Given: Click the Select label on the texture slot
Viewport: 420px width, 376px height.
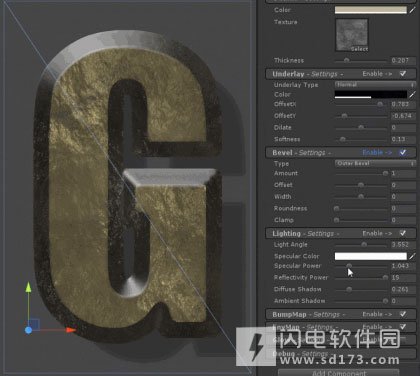Looking at the screenshot, I should click(359, 49).
